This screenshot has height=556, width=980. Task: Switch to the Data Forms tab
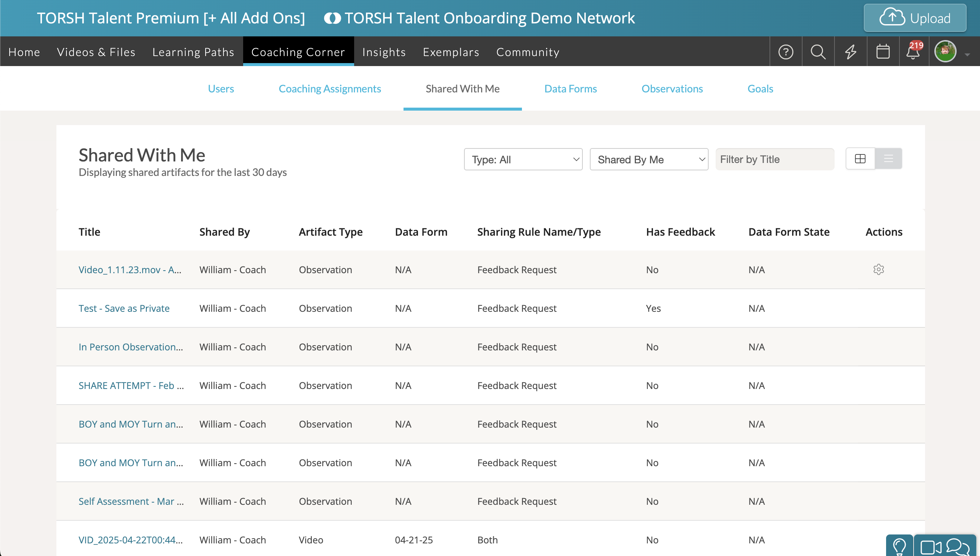[x=570, y=89]
